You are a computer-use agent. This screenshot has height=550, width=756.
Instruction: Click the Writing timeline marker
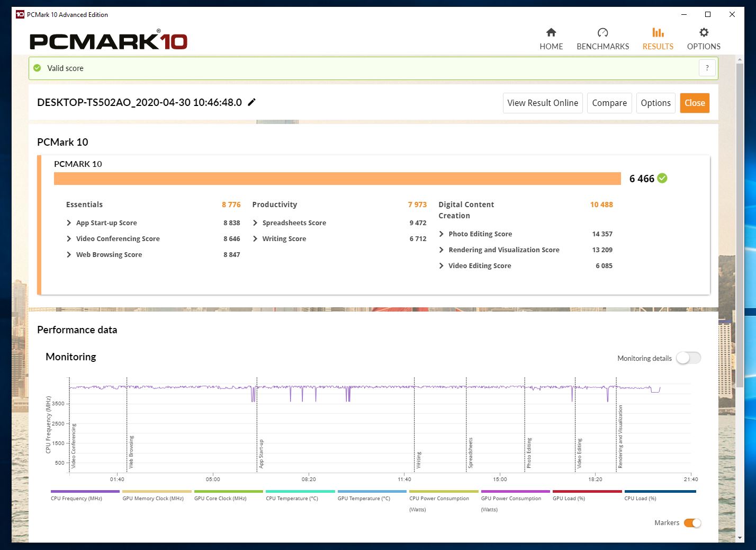pyautogui.click(x=418, y=459)
